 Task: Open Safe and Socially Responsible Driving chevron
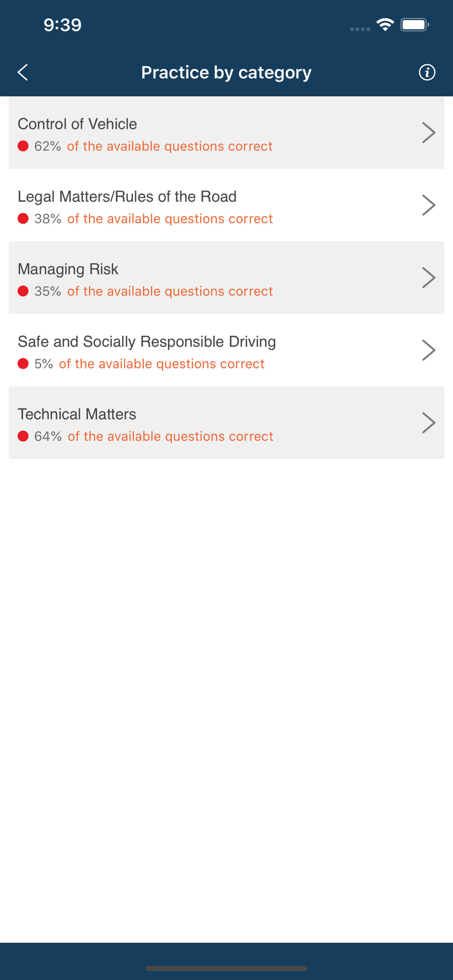coord(428,350)
